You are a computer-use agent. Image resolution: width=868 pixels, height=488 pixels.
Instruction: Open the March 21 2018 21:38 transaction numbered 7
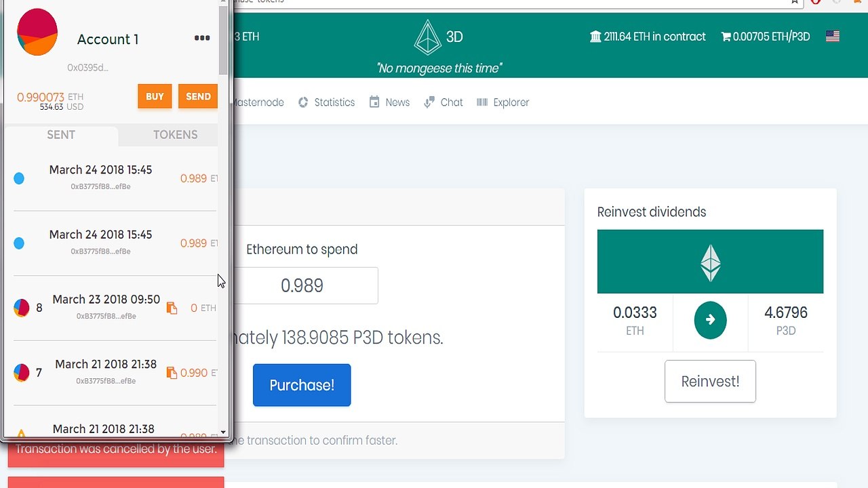coord(115,373)
